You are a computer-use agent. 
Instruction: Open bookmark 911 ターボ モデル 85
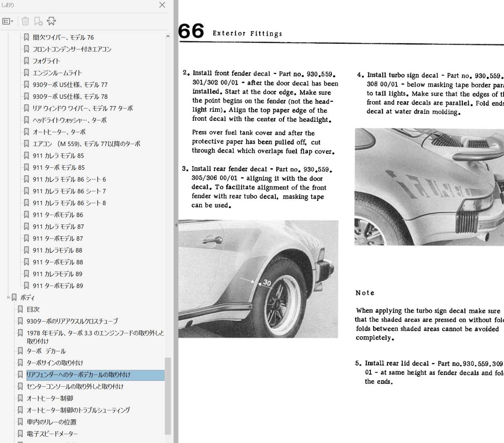point(58,167)
